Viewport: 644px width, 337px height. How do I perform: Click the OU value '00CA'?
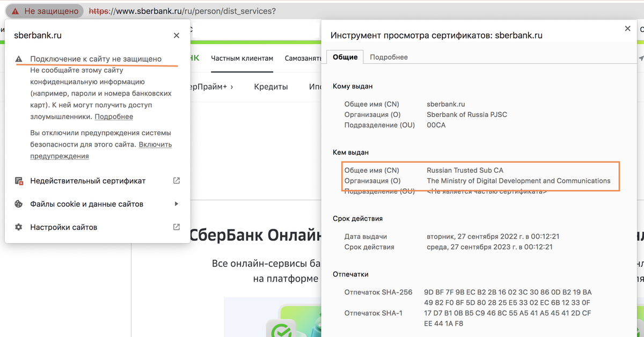point(436,125)
